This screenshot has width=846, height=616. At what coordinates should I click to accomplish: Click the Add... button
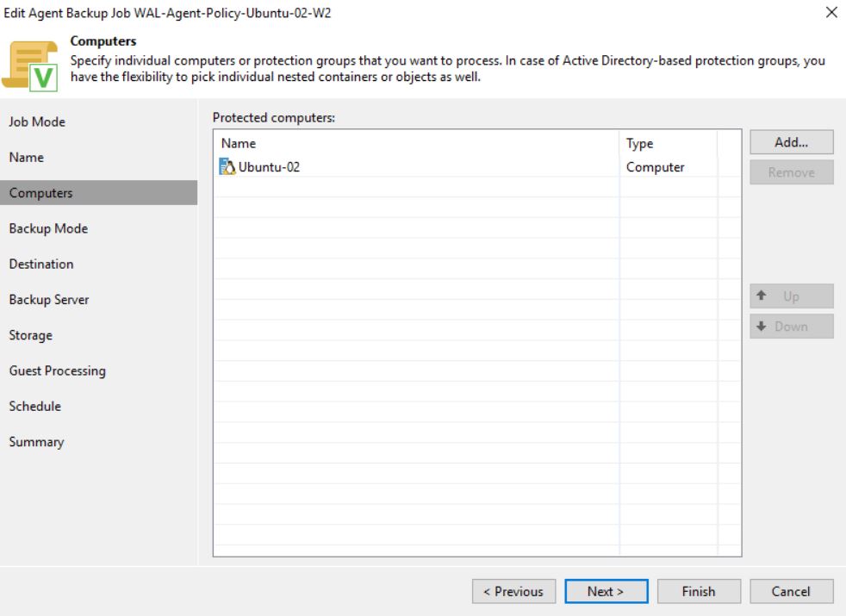792,142
